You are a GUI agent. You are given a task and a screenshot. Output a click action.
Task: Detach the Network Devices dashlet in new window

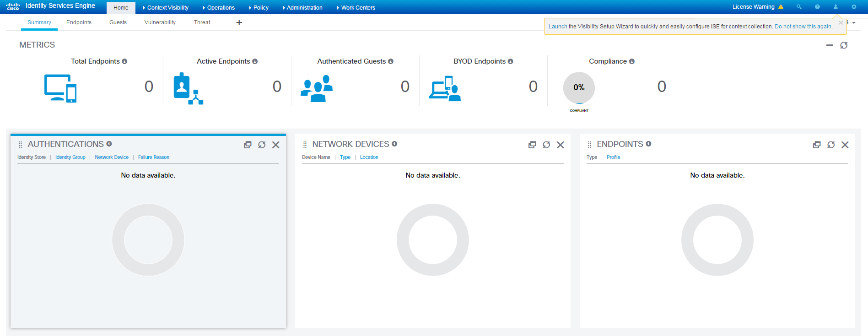click(x=532, y=145)
